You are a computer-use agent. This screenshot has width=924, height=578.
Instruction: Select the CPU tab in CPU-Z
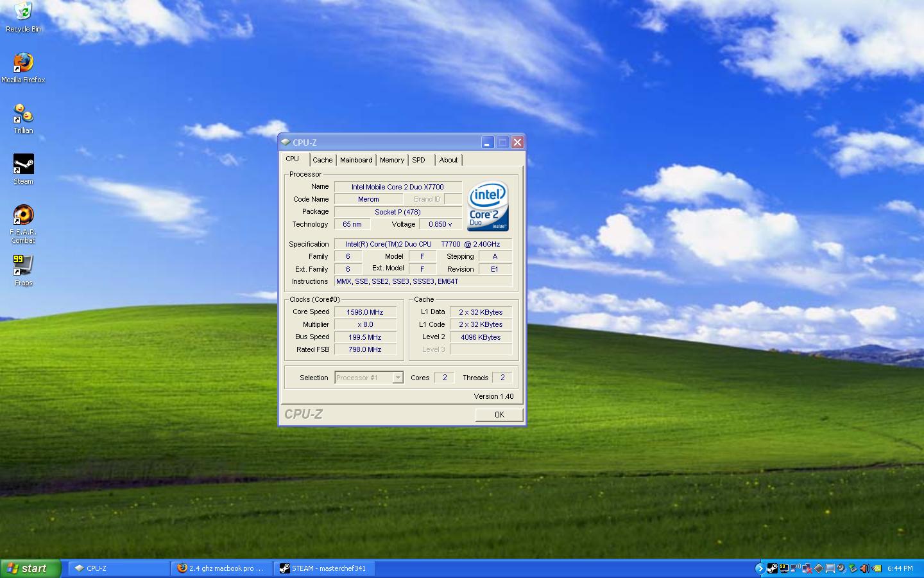click(295, 159)
